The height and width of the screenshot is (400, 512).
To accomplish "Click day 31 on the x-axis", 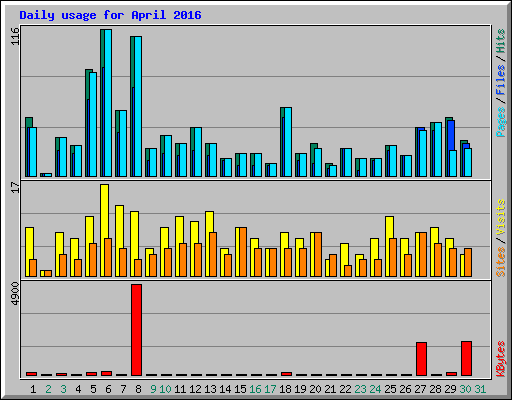I will pyautogui.click(x=480, y=389).
